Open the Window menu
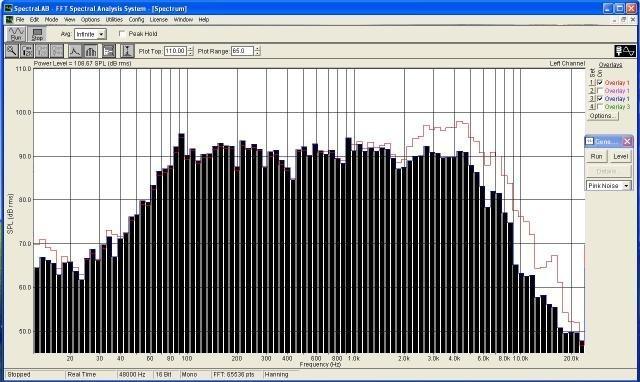Image resolution: width=640 pixels, height=382 pixels. 183,20
